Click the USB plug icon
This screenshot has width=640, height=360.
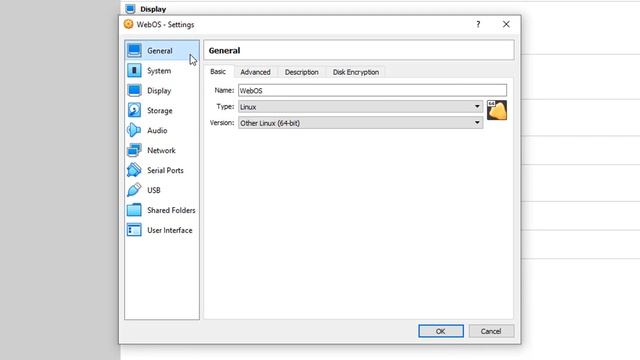(x=134, y=190)
